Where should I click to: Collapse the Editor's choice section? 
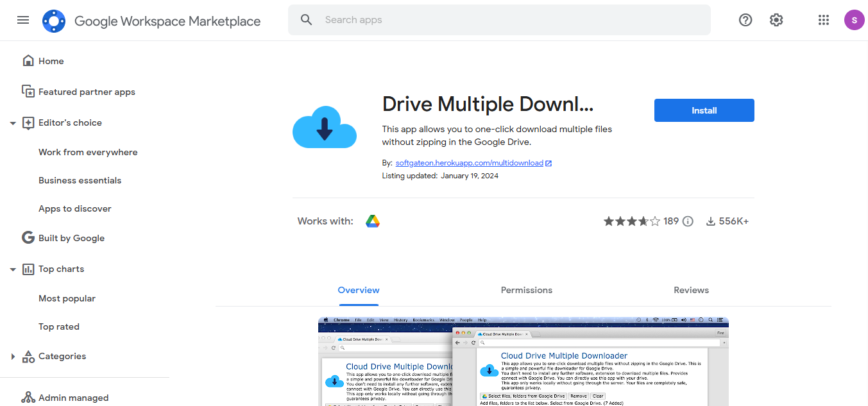[13, 123]
